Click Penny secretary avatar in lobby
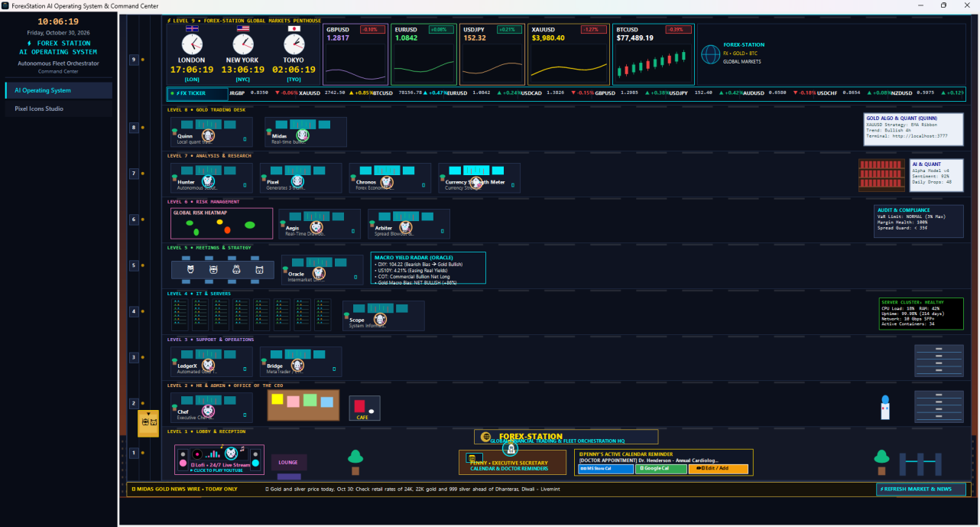The height and width of the screenshot is (527, 980). coord(509,450)
